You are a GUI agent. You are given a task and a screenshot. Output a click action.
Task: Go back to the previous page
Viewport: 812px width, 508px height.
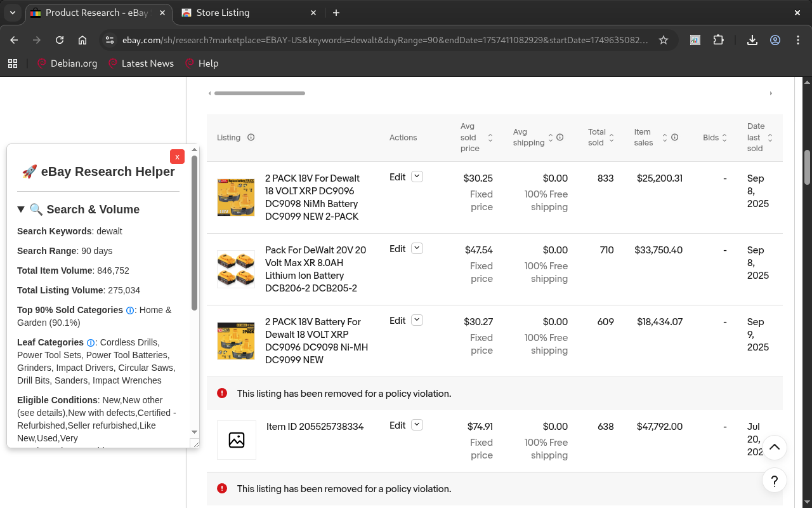point(14,40)
